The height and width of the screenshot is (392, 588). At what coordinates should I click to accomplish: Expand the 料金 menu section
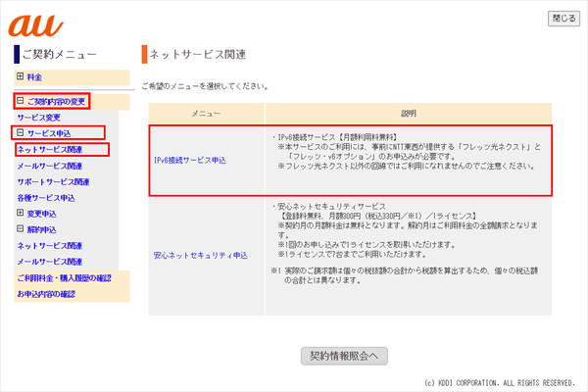tap(21, 76)
